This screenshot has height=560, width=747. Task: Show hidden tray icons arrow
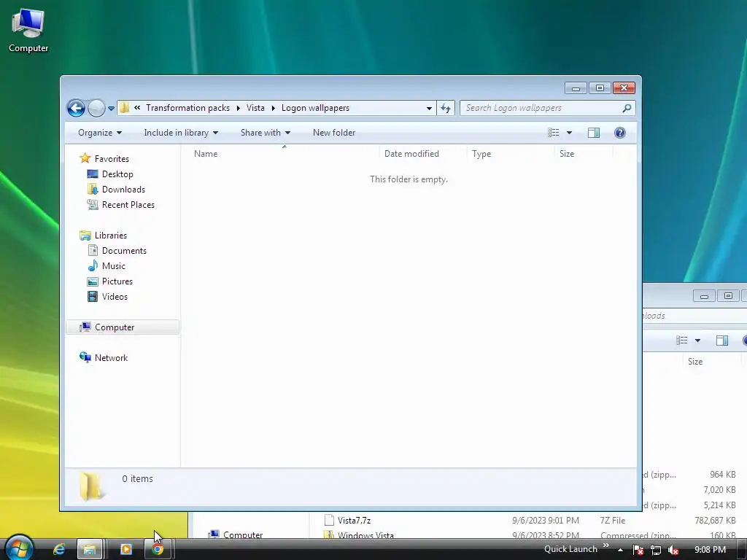620,550
